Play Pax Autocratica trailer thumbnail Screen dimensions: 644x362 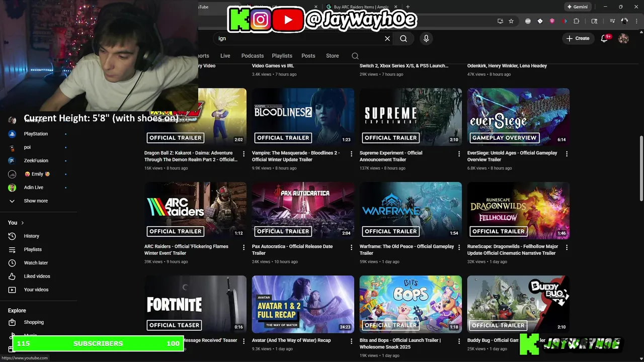[x=303, y=211]
